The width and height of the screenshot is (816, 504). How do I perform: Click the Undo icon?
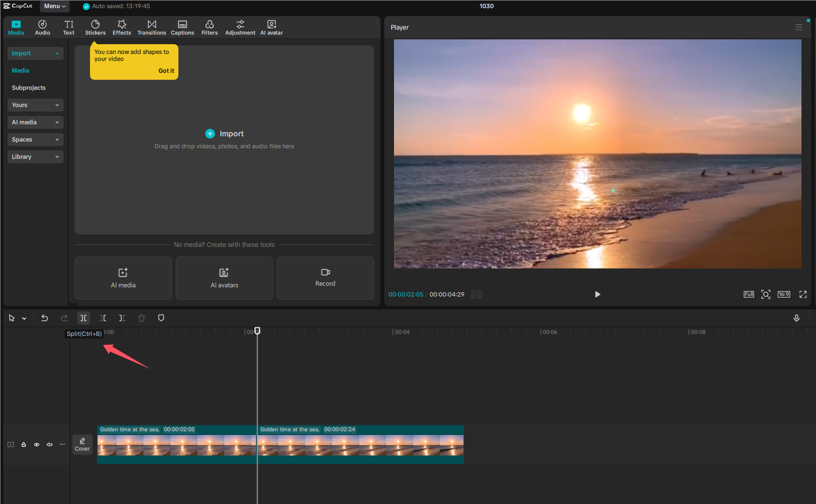(45, 318)
